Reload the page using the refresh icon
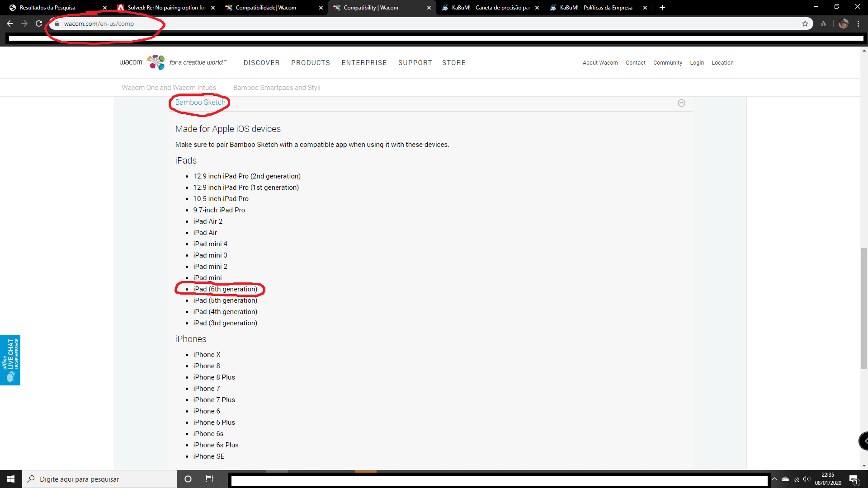 point(39,23)
